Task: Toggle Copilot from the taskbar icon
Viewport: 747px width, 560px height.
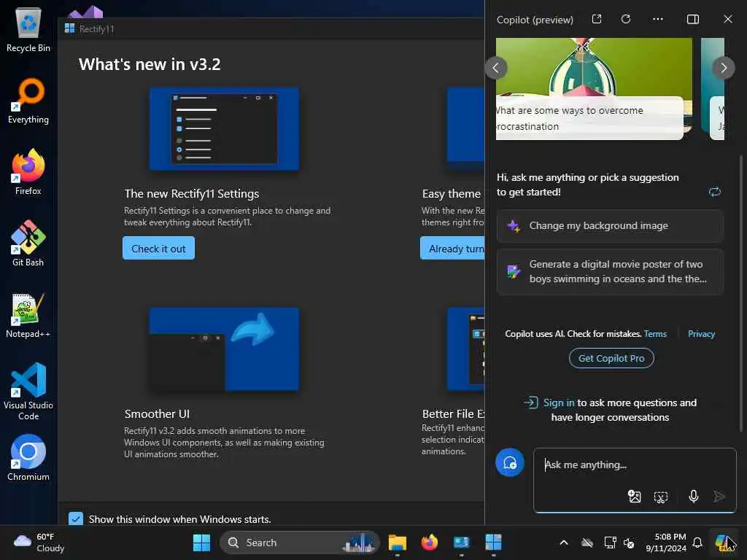Action: [724, 542]
